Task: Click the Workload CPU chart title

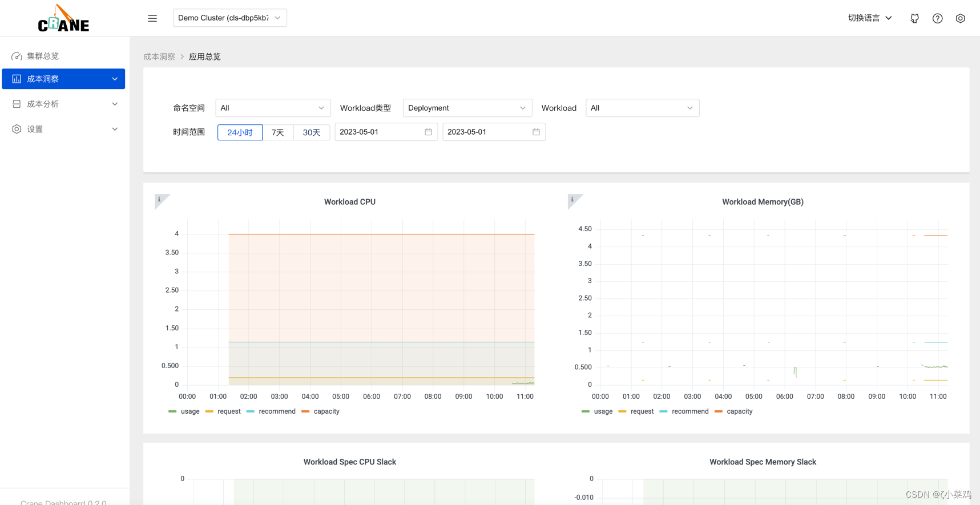Action: pyautogui.click(x=350, y=202)
